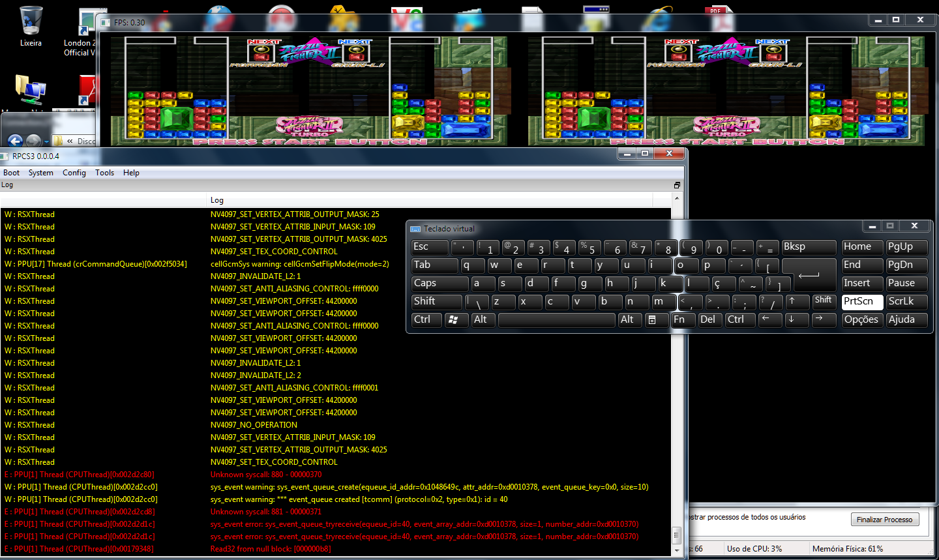Image resolution: width=939 pixels, height=560 pixels.
Task: Click the 'Memória Física: 61%' status entry
Action: pyautogui.click(x=848, y=549)
